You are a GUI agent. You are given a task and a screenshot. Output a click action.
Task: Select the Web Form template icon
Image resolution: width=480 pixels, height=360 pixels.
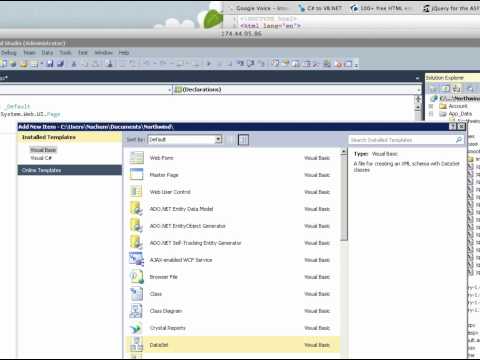[x=136, y=158]
